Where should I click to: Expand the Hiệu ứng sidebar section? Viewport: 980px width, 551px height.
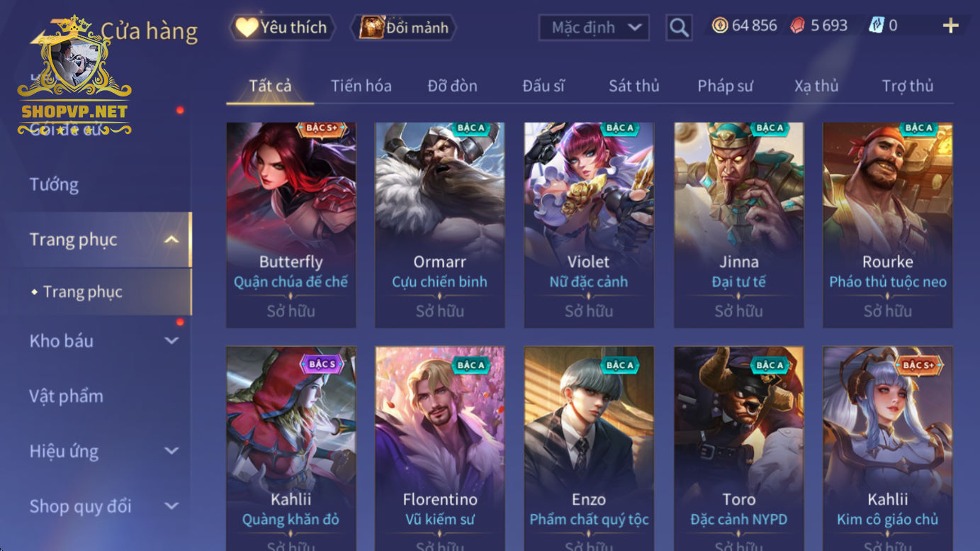[171, 451]
